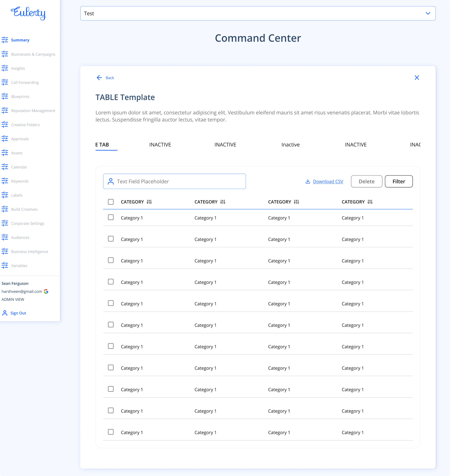
Task: Click the sliders icon beside Insights
Action: tap(5, 68)
